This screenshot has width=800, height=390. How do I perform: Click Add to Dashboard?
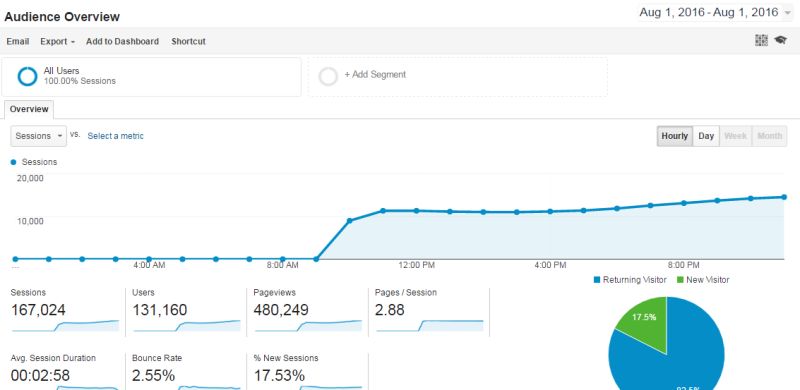(122, 41)
